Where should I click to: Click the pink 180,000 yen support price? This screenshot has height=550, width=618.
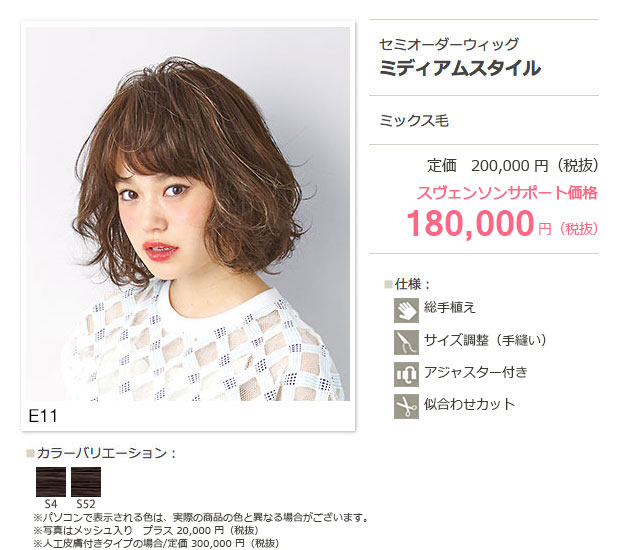[502, 224]
